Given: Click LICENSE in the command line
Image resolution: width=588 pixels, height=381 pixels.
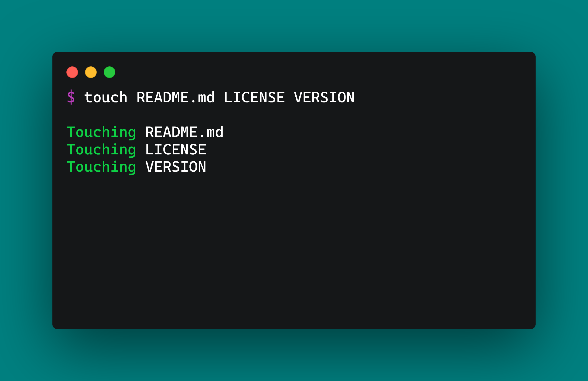Looking at the screenshot, I should 254,97.
